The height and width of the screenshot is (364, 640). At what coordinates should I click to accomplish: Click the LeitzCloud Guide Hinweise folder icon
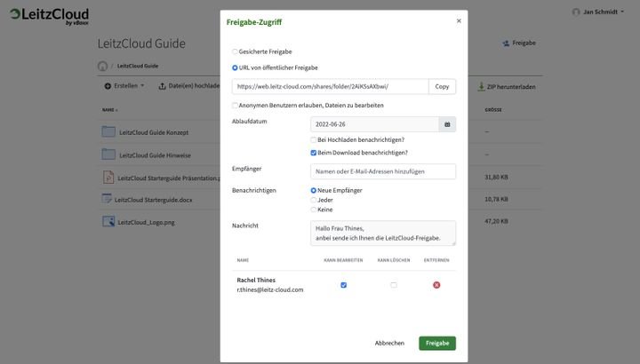coord(108,154)
